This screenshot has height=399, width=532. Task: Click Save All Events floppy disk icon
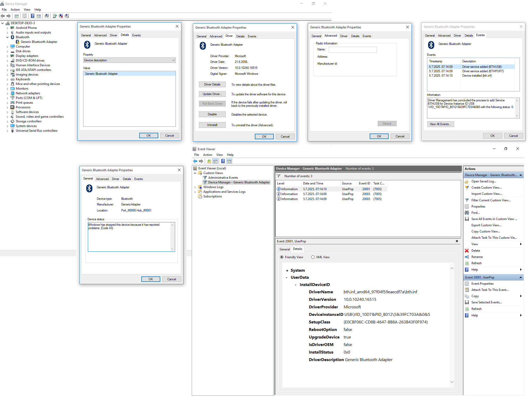(467, 219)
